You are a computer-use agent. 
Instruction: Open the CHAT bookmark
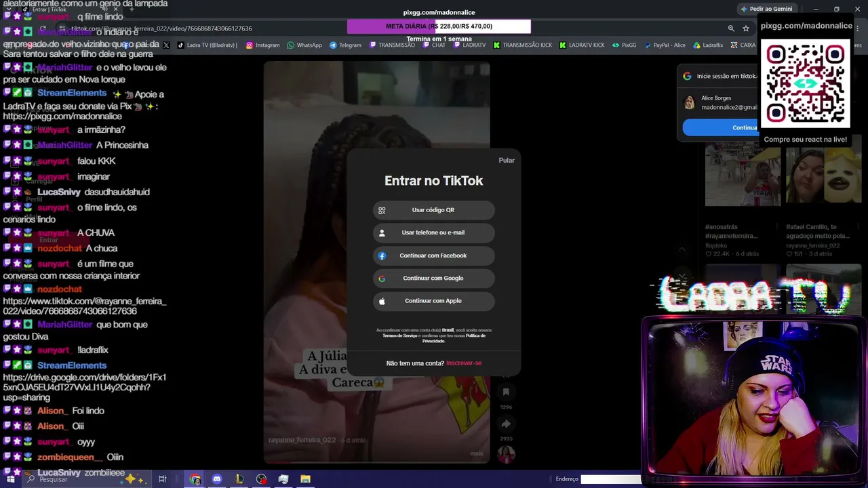click(x=434, y=45)
